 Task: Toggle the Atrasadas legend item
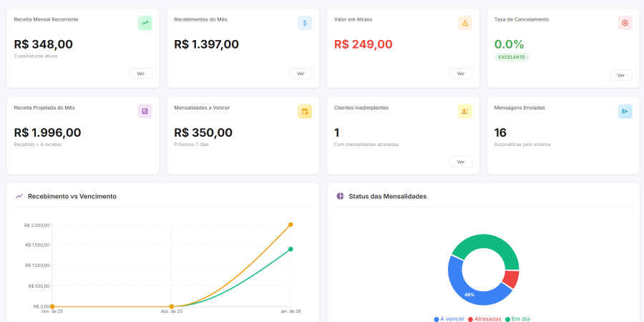pos(484,318)
